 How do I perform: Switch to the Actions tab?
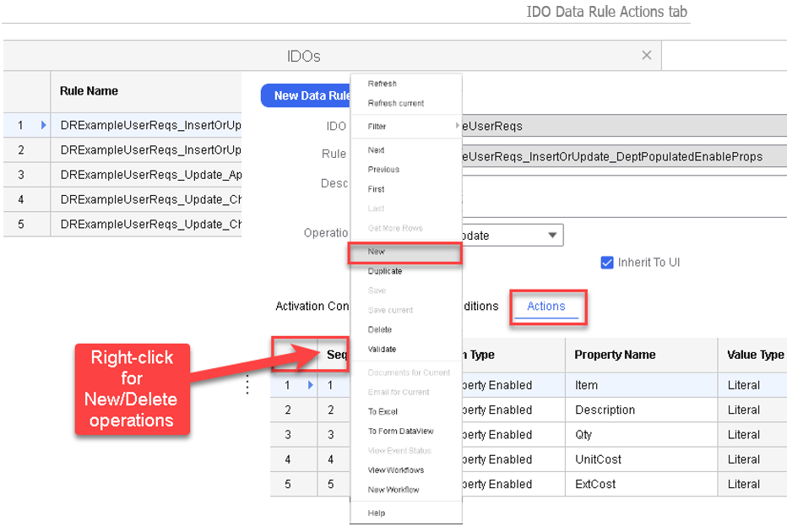tap(546, 307)
